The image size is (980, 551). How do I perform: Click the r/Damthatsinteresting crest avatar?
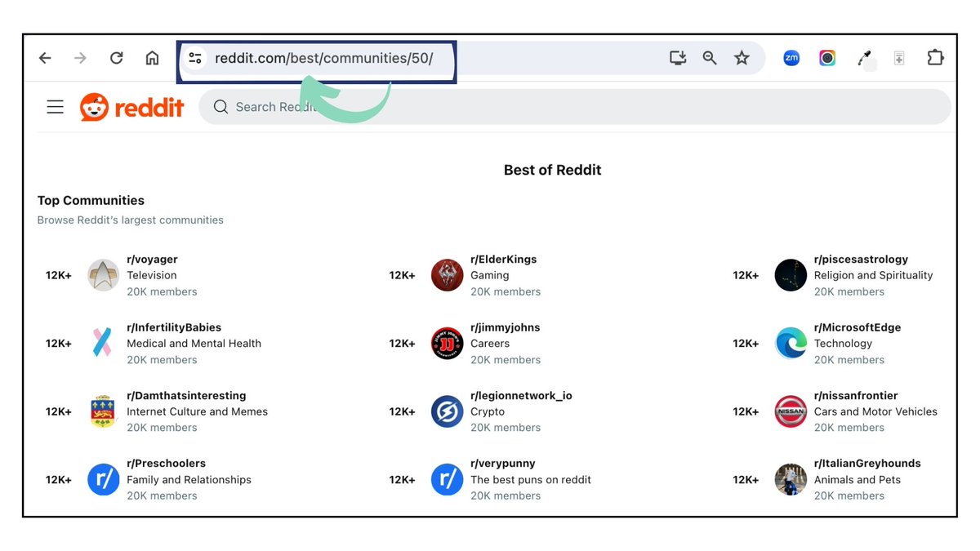104,411
